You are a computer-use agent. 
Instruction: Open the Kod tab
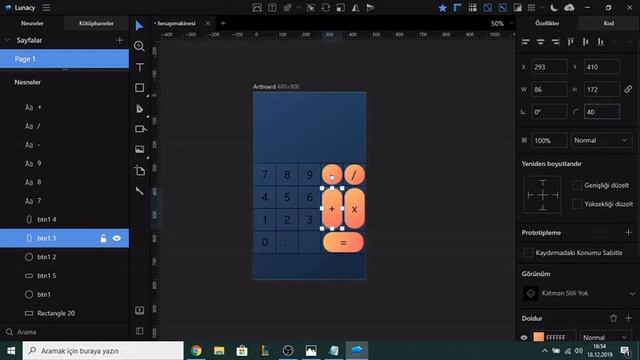tap(609, 23)
